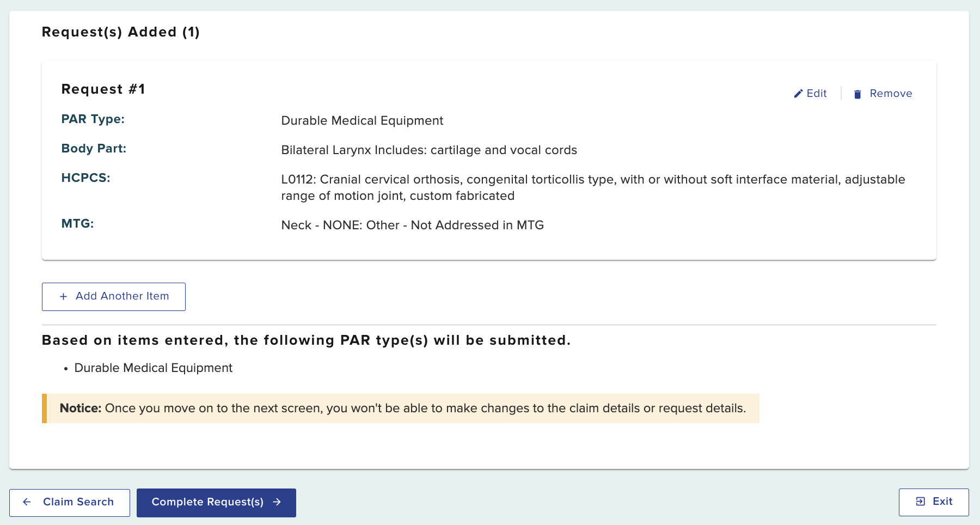This screenshot has height=525, width=980.
Task: Add Another Item to the request
Action: pos(114,296)
